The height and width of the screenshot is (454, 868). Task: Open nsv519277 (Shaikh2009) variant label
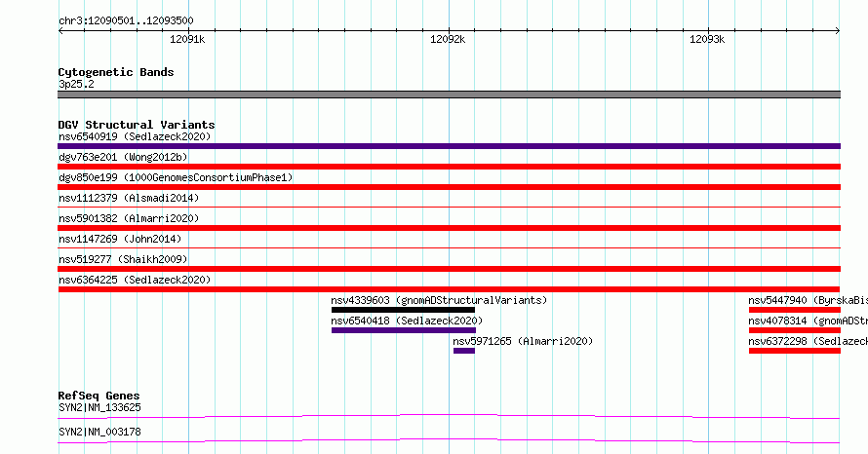coord(123,259)
